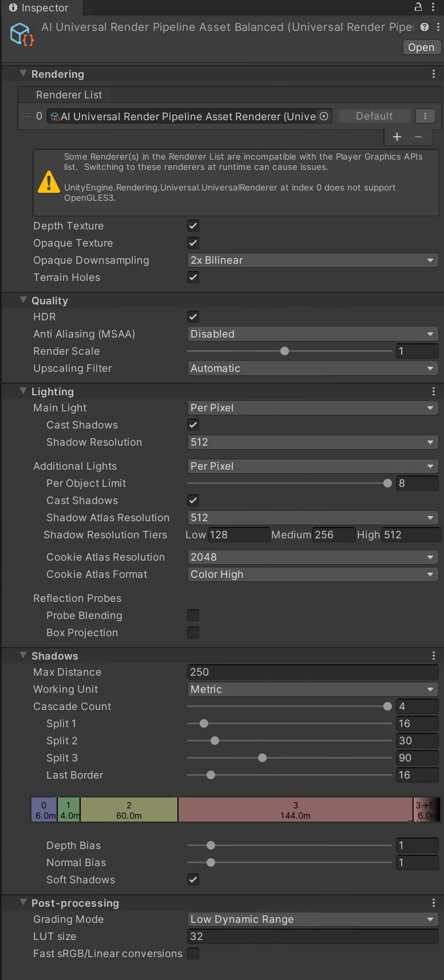Collapse the Lighting section
Viewport: 444px width, 980px height.
coord(23,391)
